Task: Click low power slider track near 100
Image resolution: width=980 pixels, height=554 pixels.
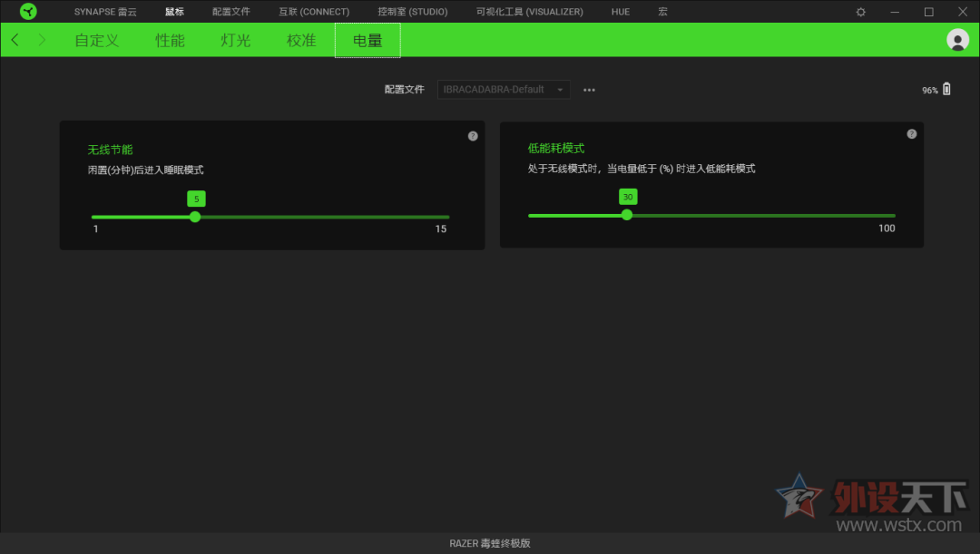Action: (887, 216)
